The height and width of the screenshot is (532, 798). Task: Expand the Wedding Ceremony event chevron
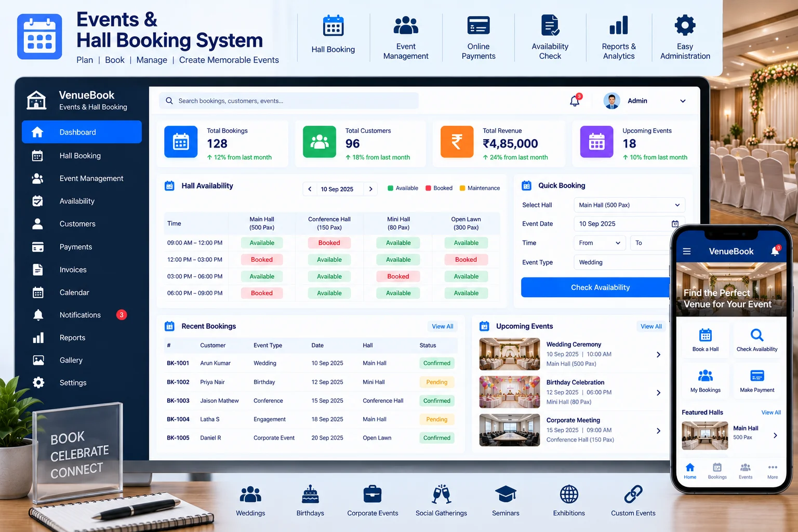[658, 355]
